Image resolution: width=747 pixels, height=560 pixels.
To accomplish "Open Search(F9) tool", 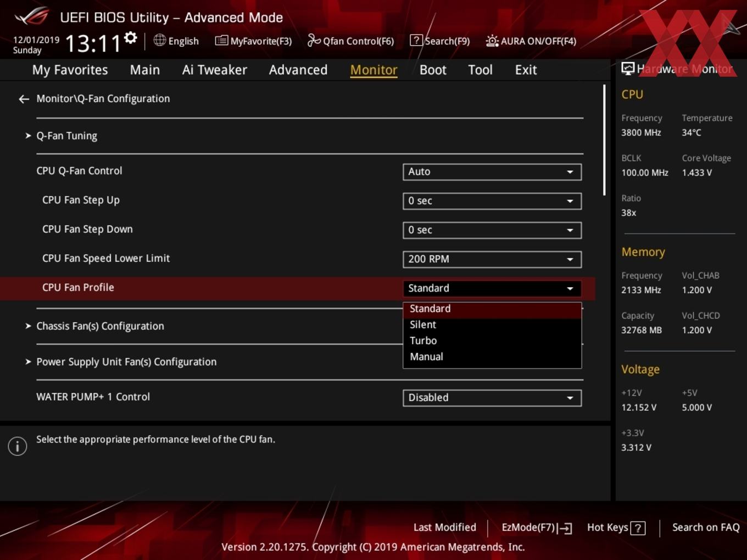I will click(440, 41).
